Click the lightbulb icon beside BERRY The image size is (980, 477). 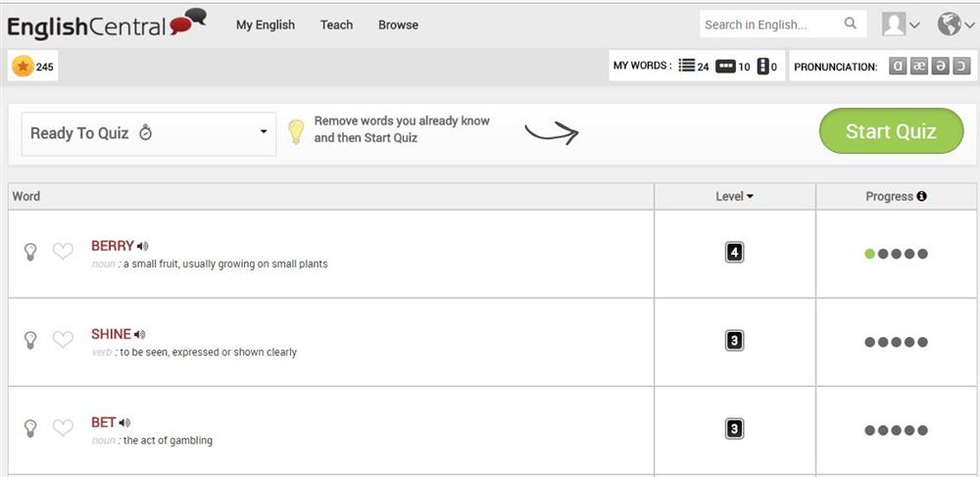click(30, 252)
